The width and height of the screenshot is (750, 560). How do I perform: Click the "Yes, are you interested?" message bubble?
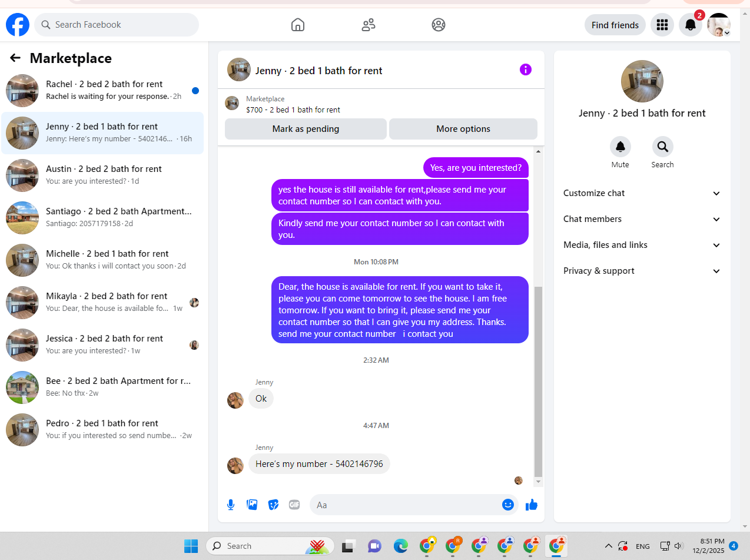(476, 168)
